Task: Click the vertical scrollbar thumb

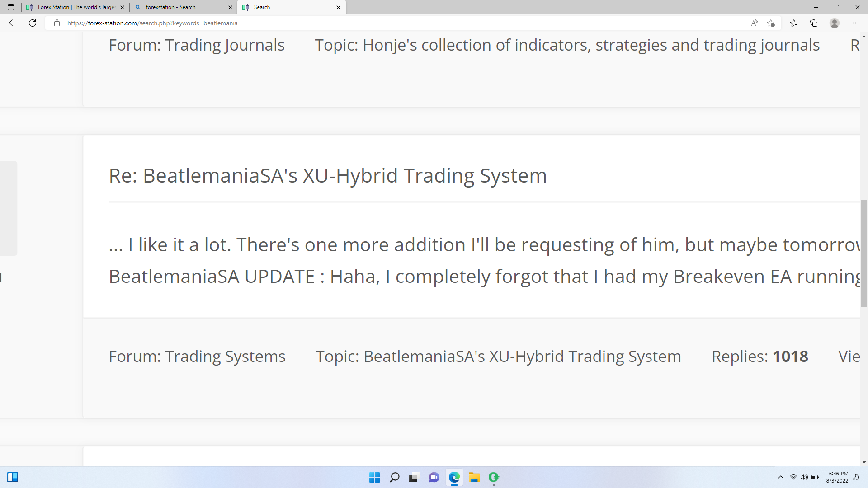Action: click(x=864, y=253)
